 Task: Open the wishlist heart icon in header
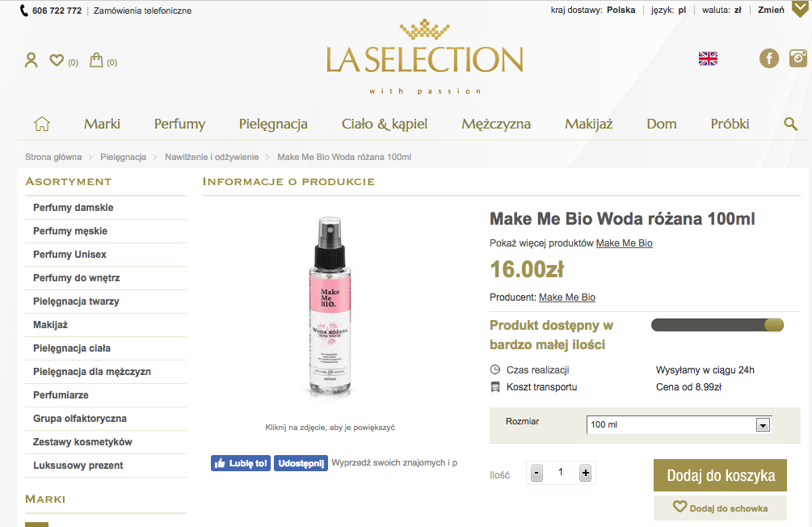point(57,60)
